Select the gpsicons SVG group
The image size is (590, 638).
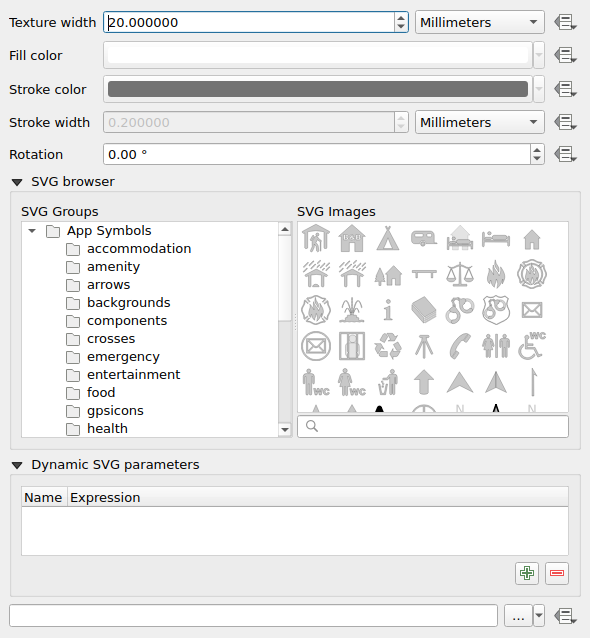[115, 411]
